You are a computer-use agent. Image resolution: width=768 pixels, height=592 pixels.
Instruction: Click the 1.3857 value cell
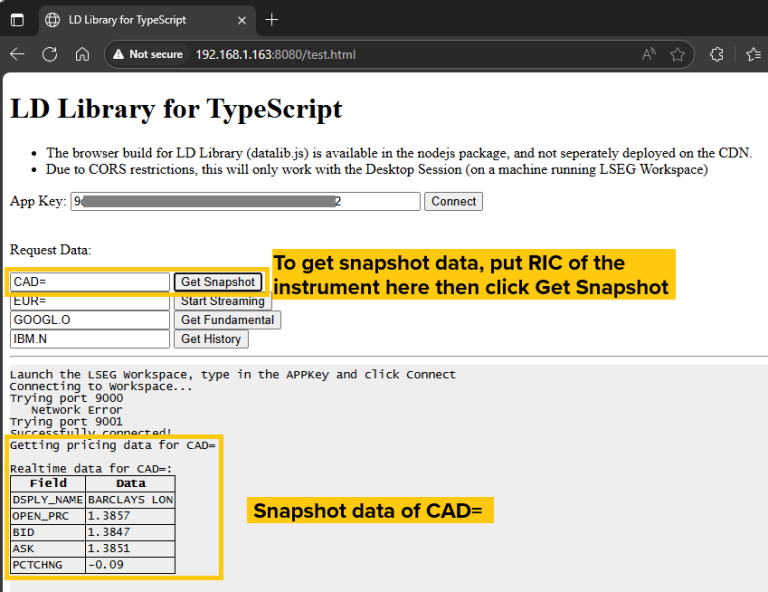[x=130, y=516]
